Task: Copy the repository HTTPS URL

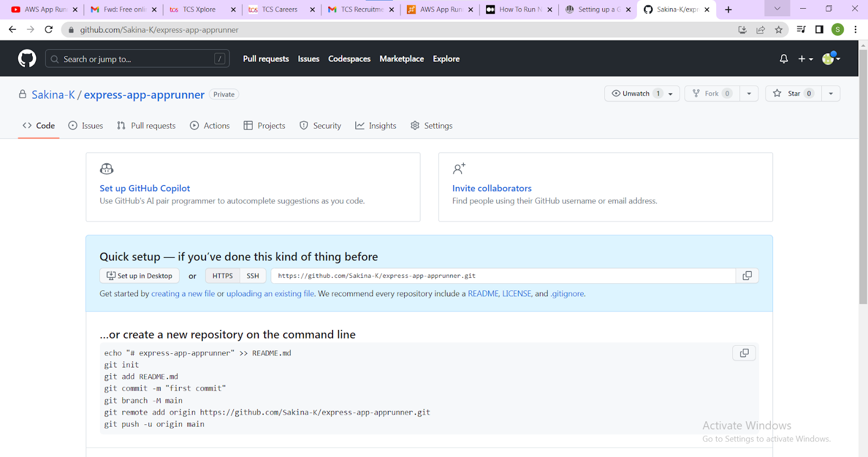Action: (747, 276)
